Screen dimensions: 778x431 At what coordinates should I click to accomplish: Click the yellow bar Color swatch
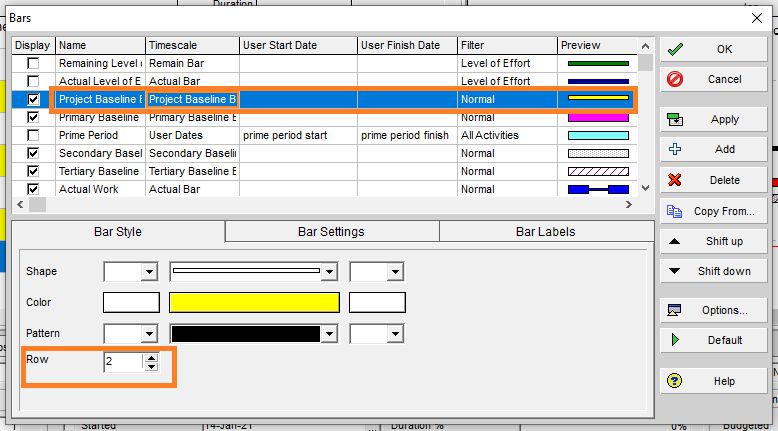(x=254, y=303)
